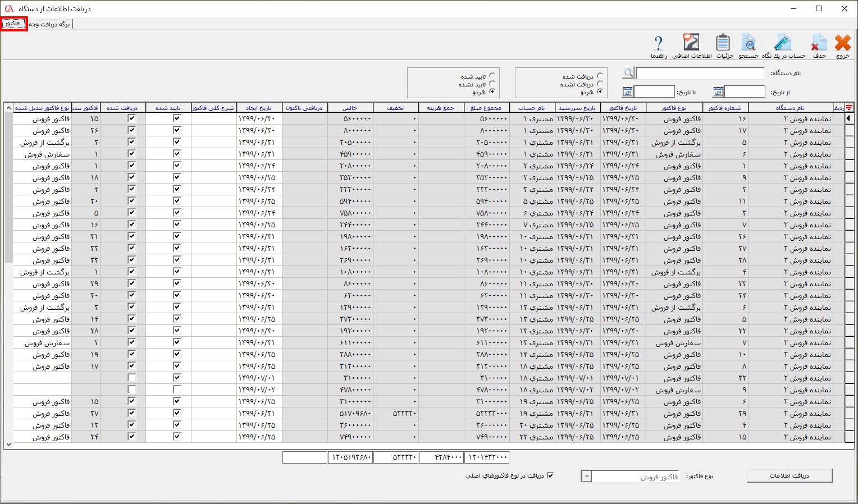Open حساب در یك نگاه account overview
Image resolution: width=858 pixels, height=504 pixels.
[x=783, y=44]
